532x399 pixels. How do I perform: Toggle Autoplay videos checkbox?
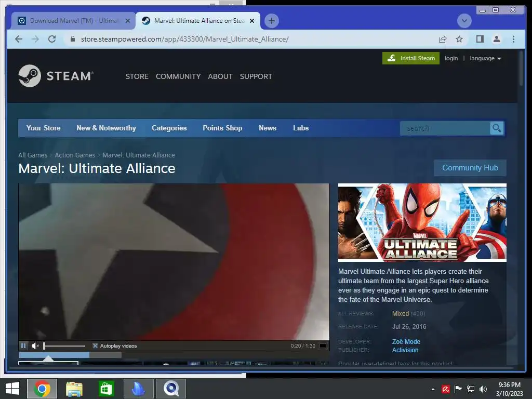point(95,345)
